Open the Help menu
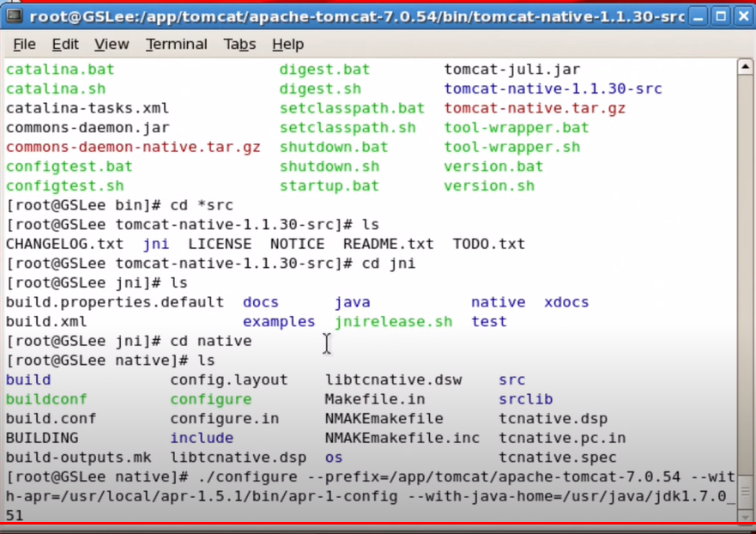 click(287, 45)
